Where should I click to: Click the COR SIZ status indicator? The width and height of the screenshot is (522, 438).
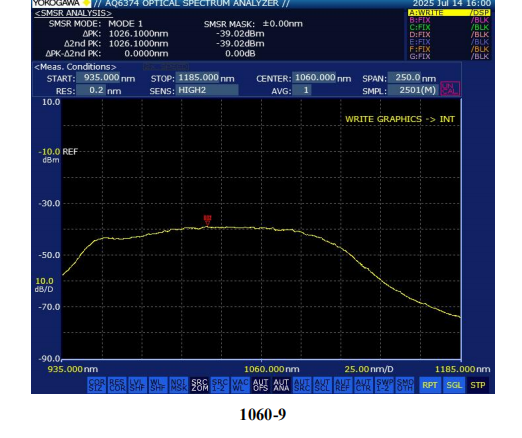click(97, 385)
